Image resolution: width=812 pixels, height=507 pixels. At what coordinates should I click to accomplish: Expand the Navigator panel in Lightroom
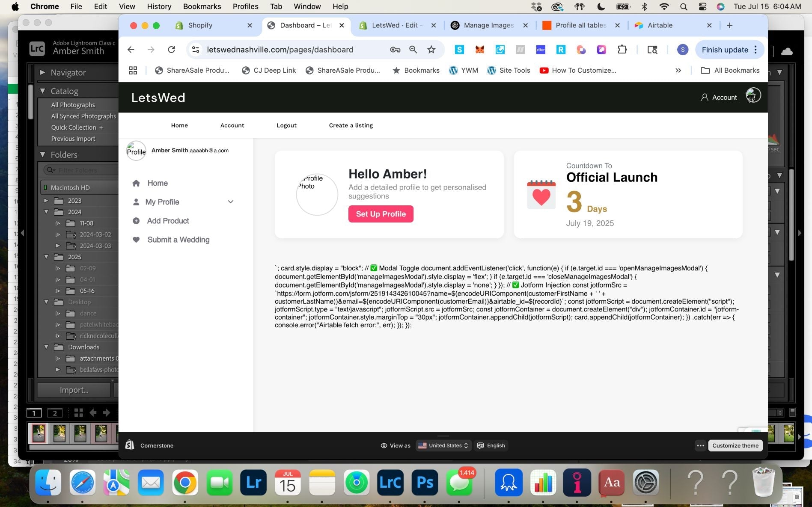42,73
